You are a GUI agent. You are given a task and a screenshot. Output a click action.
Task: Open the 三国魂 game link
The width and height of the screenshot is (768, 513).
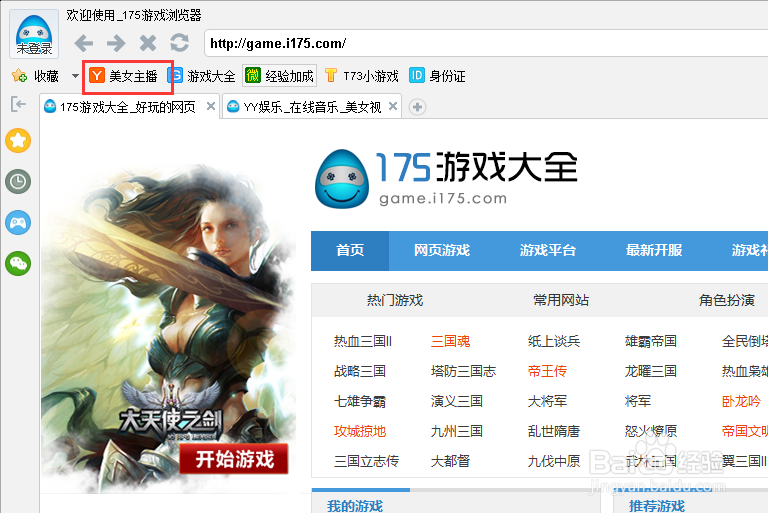(x=450, y=341)
